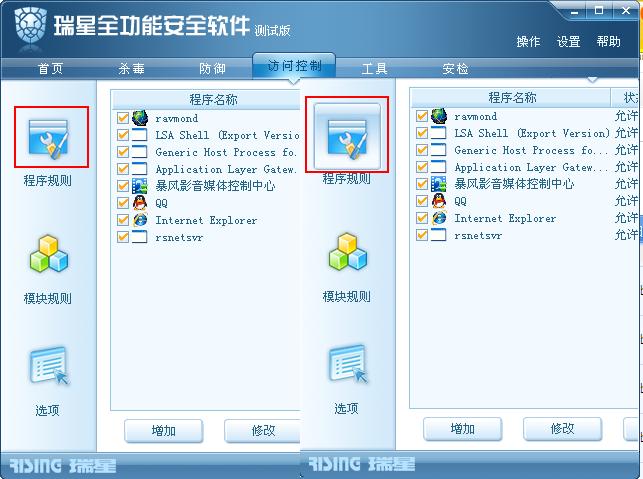
Task: Click the QQ penguin icon beside 允许 status
Action: point(439,201)
